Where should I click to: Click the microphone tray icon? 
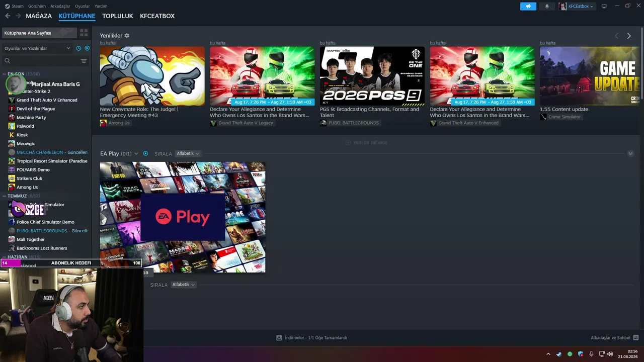click(x=591, y=354)
